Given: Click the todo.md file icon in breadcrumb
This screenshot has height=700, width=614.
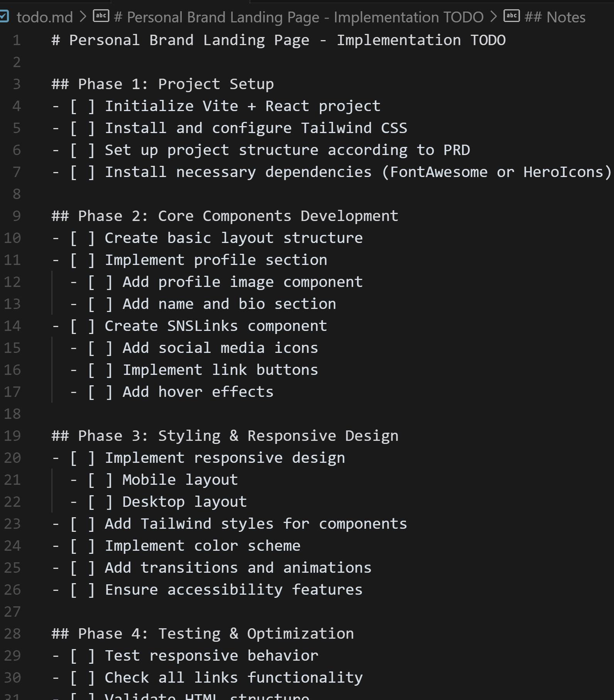Looking at the screenshot, I should pyautogui.click(x=3, y=16).
